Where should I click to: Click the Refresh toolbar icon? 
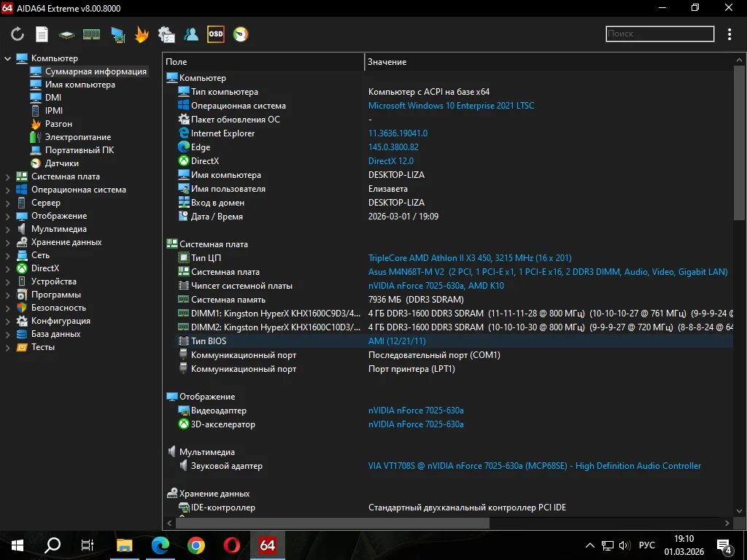click(x=18, y=34)
